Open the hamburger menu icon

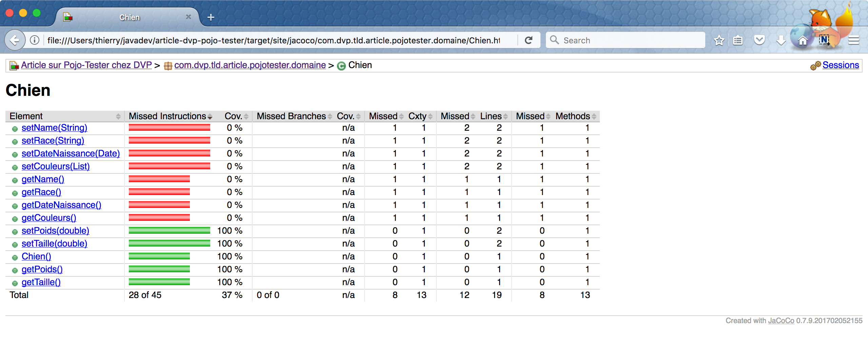(x=853, y=40)
